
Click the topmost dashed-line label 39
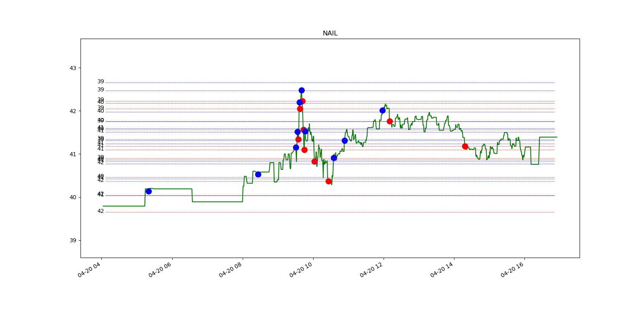(101, 82)
